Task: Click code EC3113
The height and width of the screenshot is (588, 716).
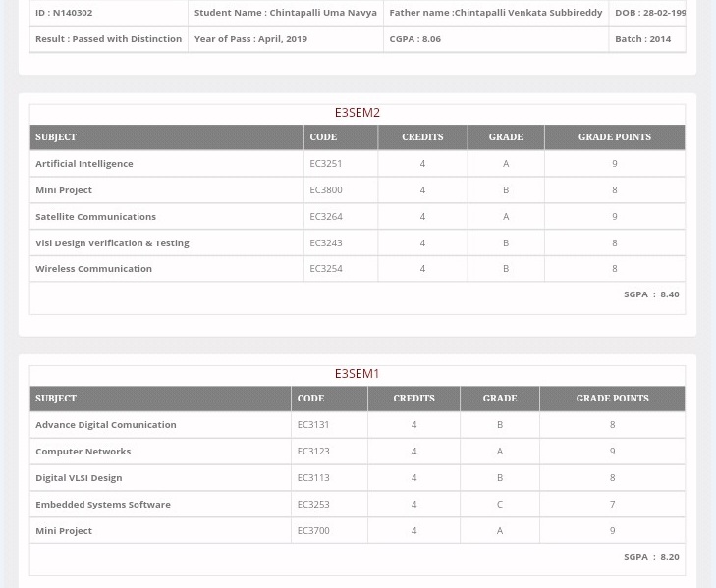Action: (313, 478)
